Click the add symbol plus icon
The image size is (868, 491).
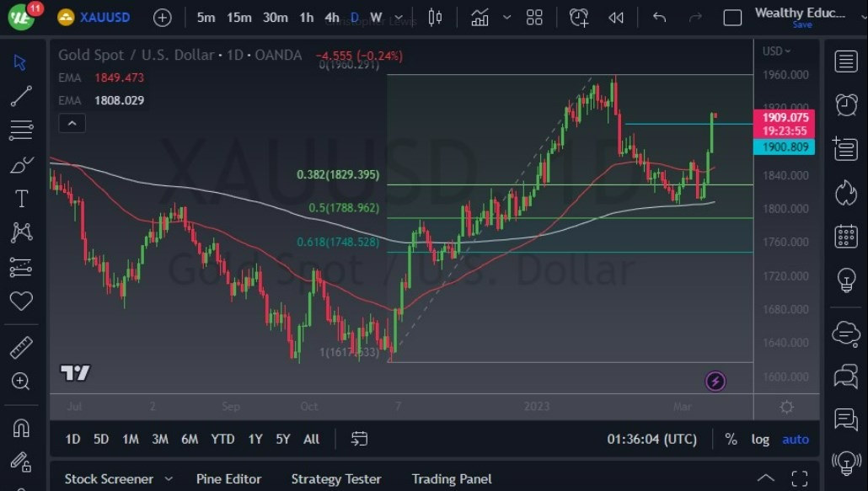162,18
